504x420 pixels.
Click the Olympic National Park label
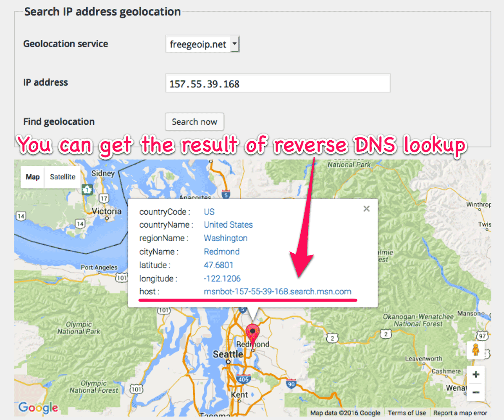click(x=79, y=328)
